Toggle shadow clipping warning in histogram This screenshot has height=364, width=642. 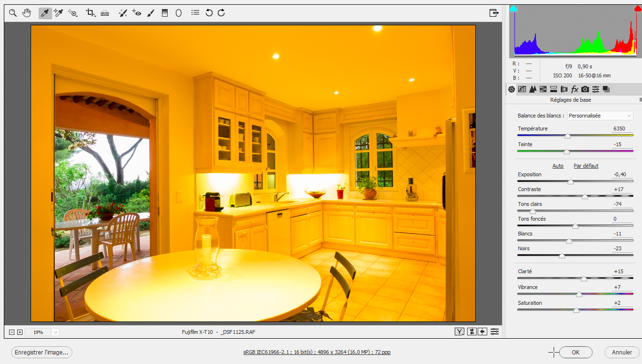tap(513, 9)
